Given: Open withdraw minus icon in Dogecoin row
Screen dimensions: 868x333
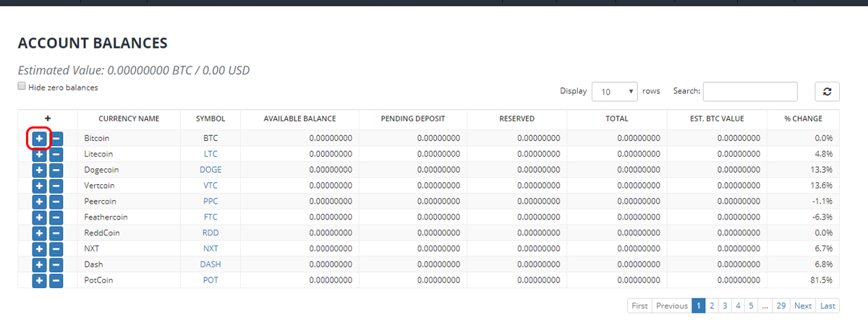Looking at the screenshot, I should [x=56, y=170].
